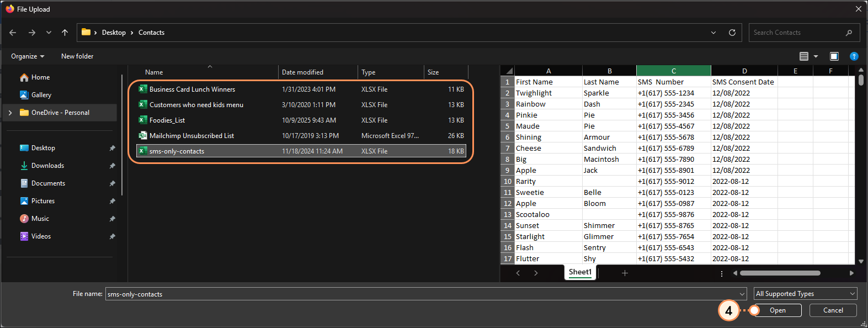This screenshot has height=328, width=868.
Task: Select the sms-only-contacts file
Action: click(301, 151)
